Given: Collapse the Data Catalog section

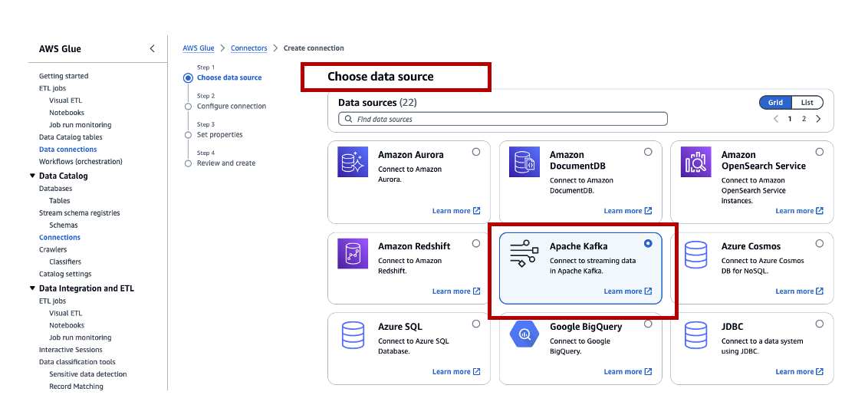Looking at the screenshot, I should point(31,176).
